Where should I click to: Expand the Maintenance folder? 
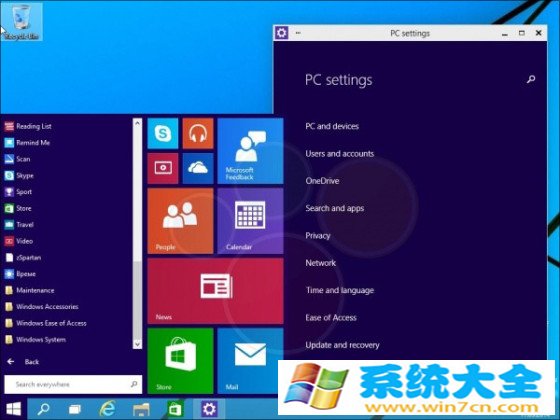coord(30,290)
